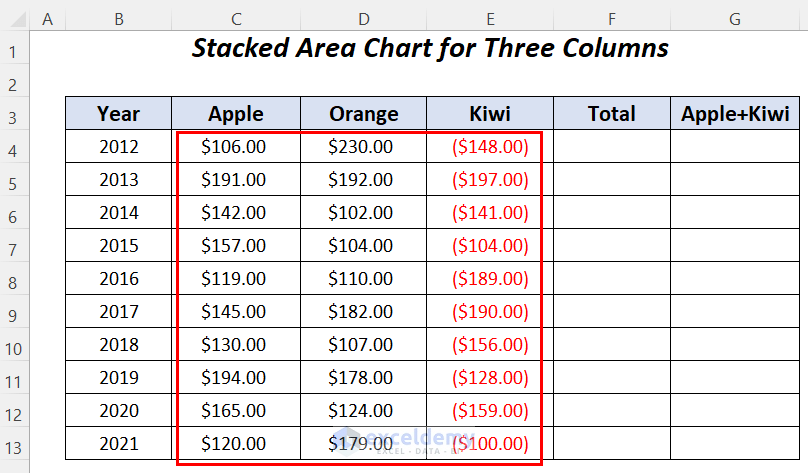The image size is (808, 473).
Task: Select Apple value $165.00 for 2020
Action: pyautogui.click(x=234, y=411)
